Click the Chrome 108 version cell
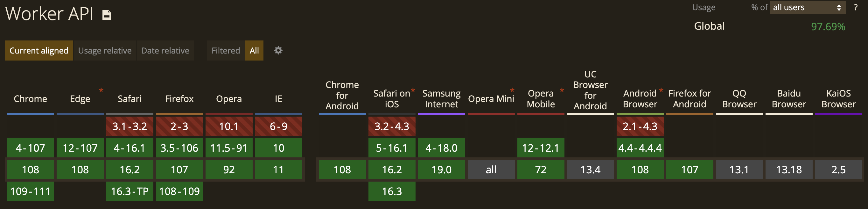The width and height of the screenshot is (868, 209). [x=30, y=169]
